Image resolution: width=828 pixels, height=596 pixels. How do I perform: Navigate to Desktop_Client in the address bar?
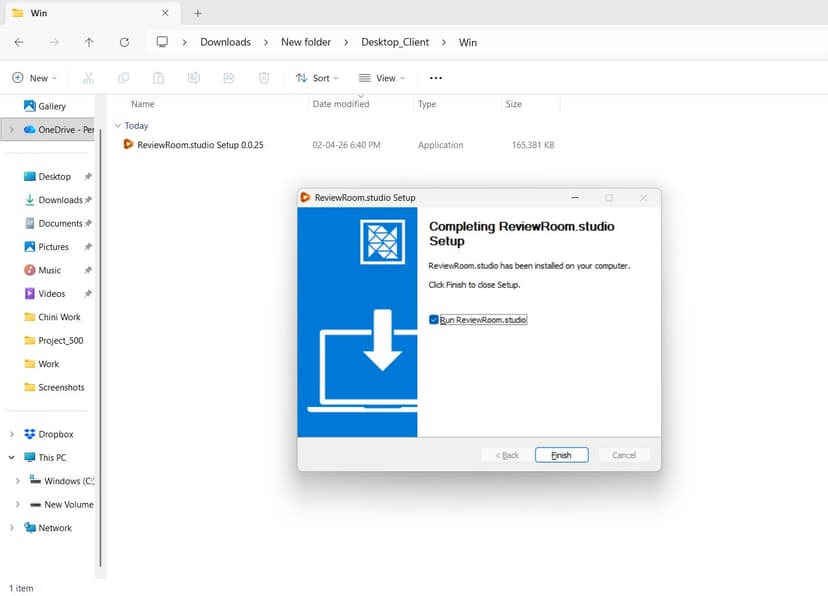coord(395,42)
